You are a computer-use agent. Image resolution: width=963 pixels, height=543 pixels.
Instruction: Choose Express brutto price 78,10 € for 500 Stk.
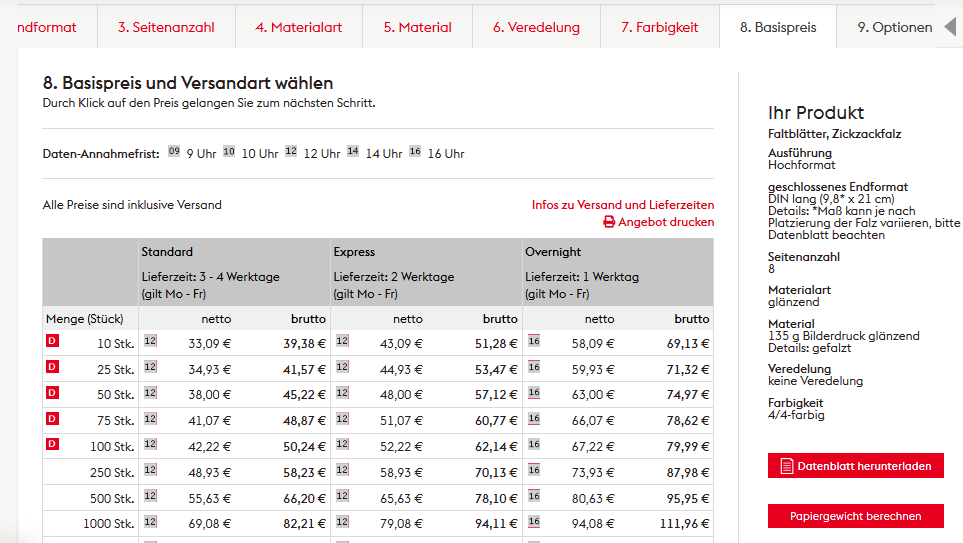(x=496, y=498)
